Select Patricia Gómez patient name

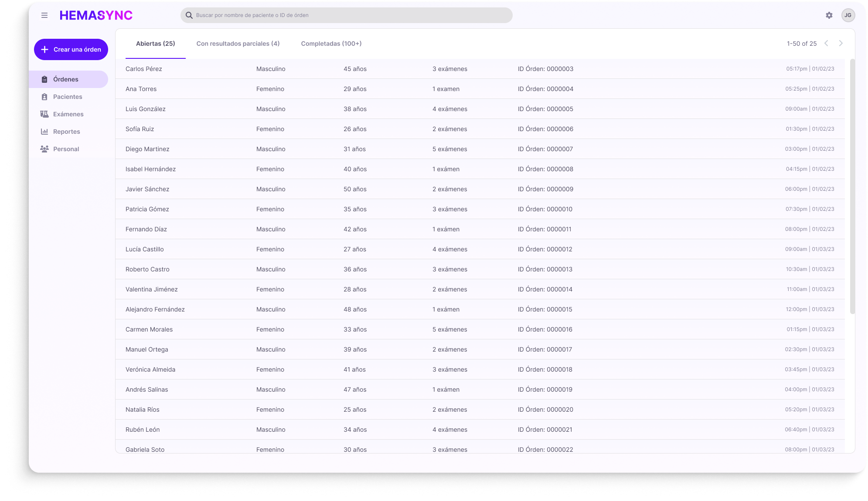click(x=147, y=209)
